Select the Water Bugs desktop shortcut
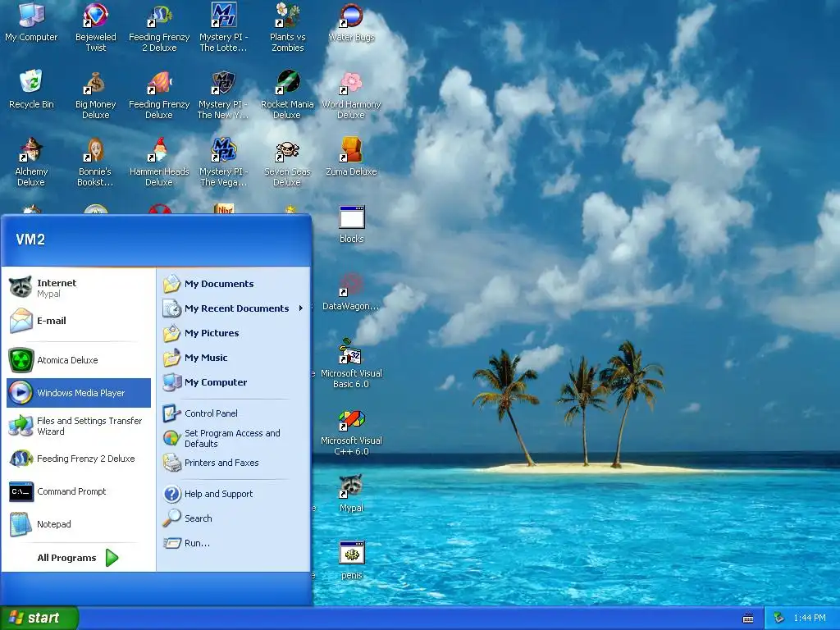 [351, 22]
